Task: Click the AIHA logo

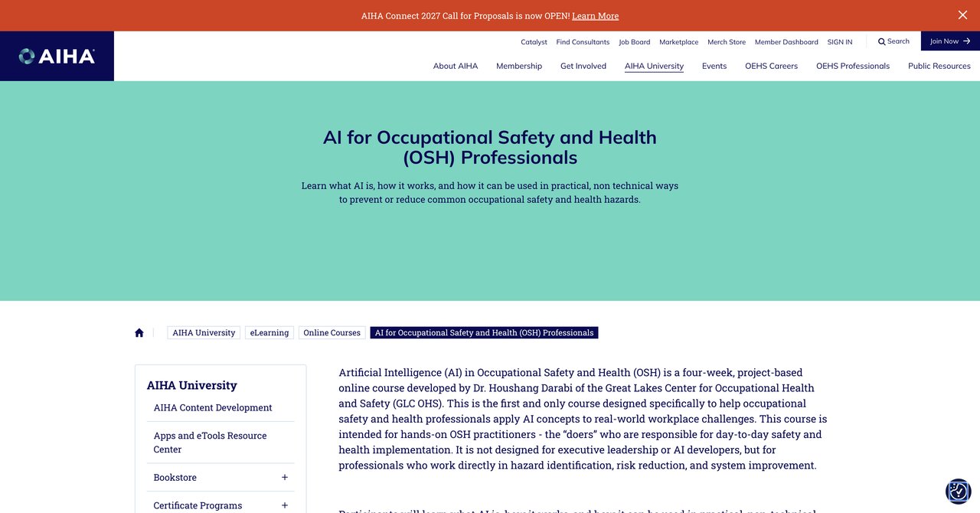Action: 57,56
